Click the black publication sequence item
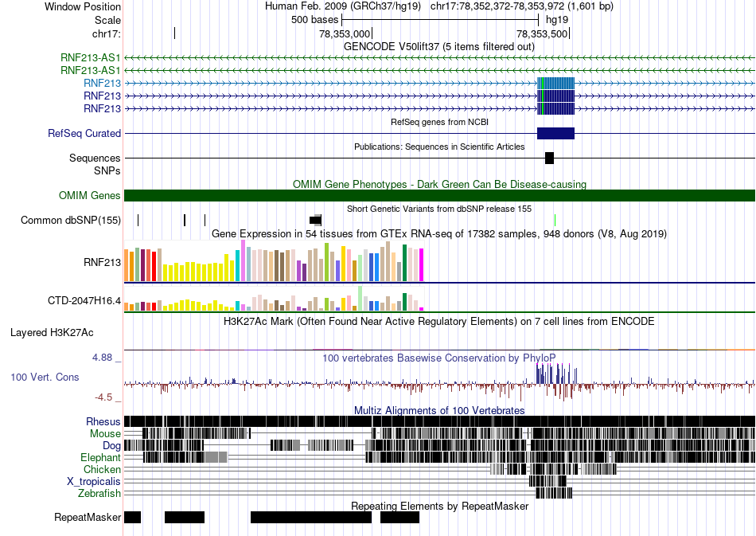756x536 pixels. tap(549, 158)
